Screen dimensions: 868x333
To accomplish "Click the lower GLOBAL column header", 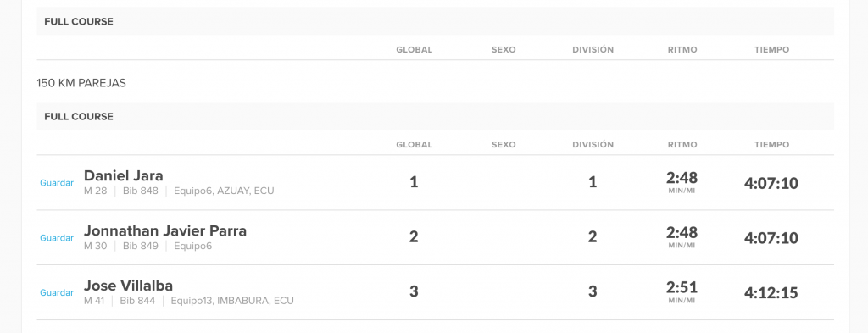I will (414, 144).
